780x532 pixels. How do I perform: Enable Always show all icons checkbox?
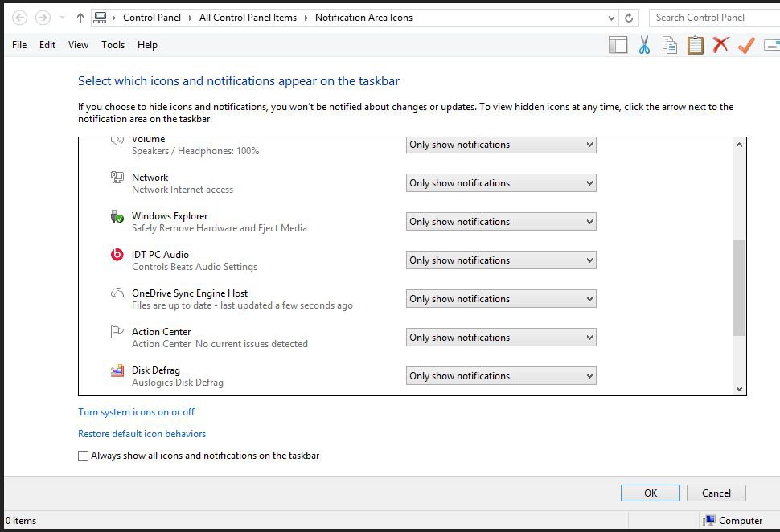pyautogui.click(x=83, y=456)
